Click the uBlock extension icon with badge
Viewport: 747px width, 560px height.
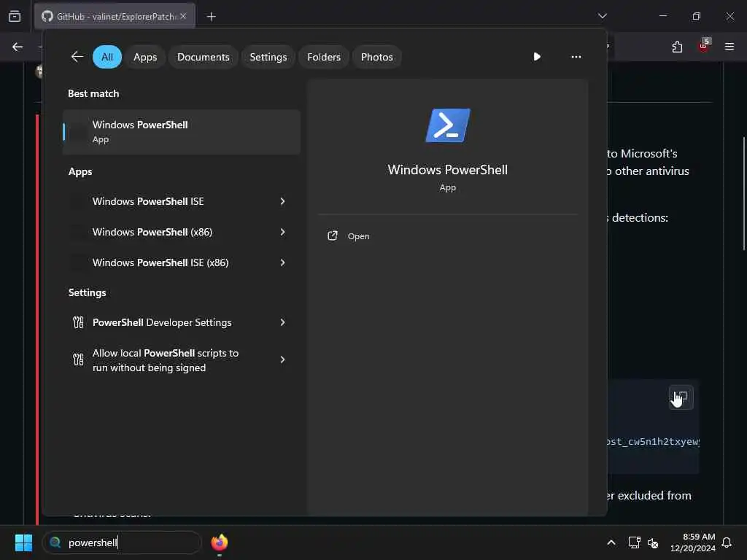tap(704, 46)
